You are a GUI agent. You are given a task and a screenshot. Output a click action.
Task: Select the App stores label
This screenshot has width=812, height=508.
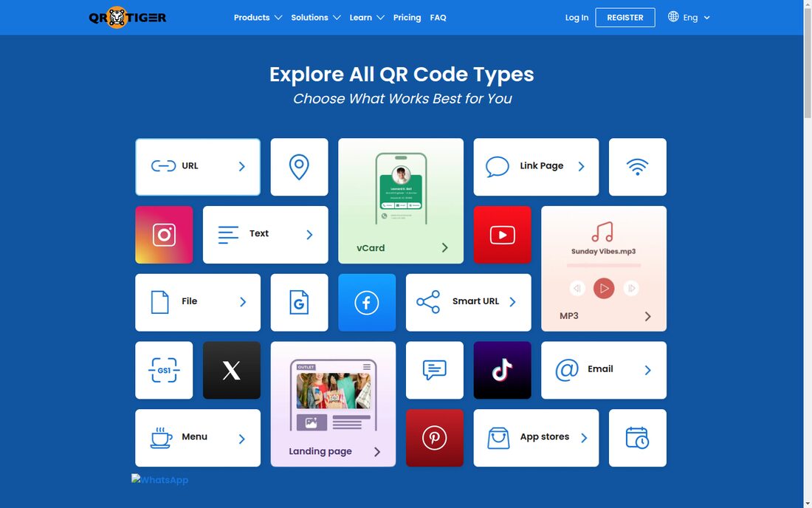click(x=545, y=436)
